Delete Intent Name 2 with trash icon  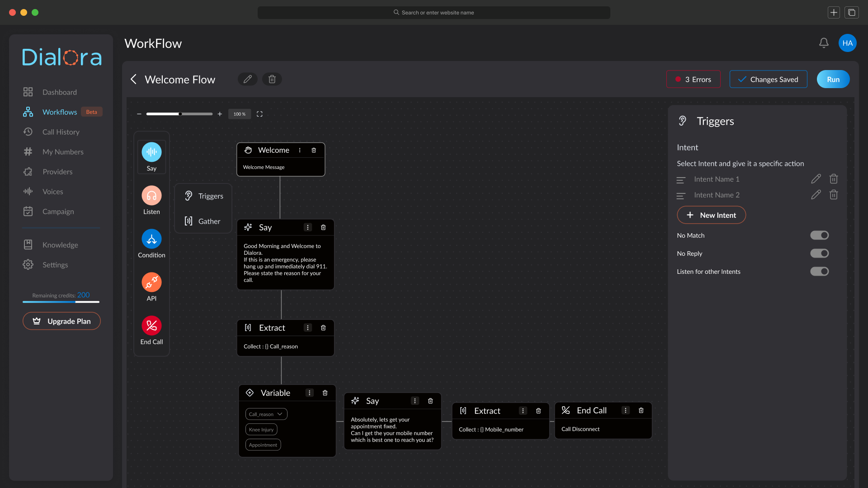(834, 195)
